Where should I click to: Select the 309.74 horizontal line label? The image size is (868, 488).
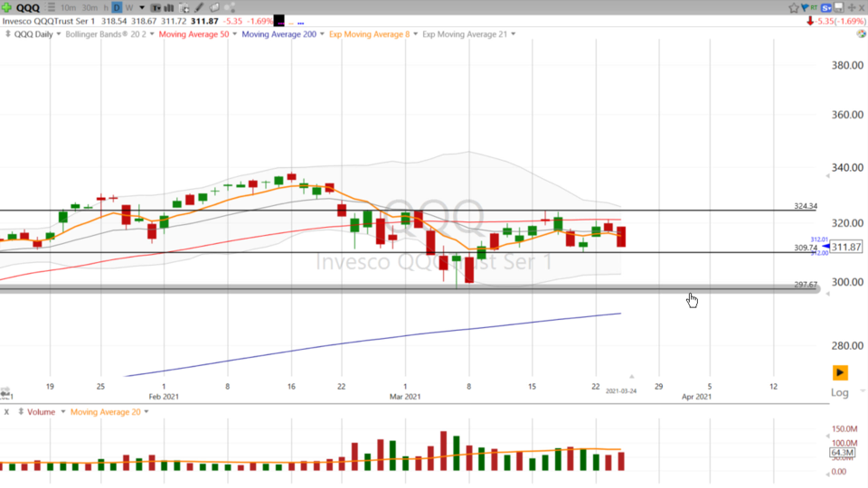pos(806,248)
